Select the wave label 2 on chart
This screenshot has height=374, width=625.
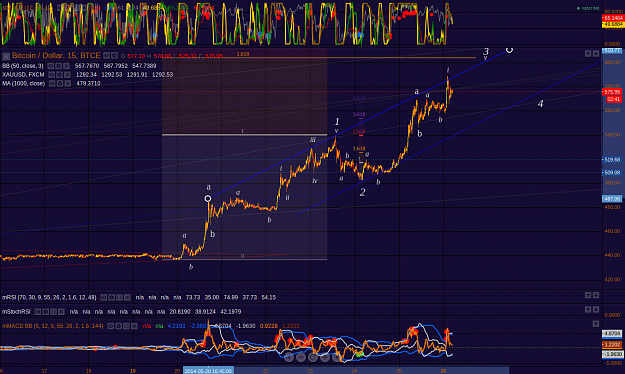[x=362, y=192]
